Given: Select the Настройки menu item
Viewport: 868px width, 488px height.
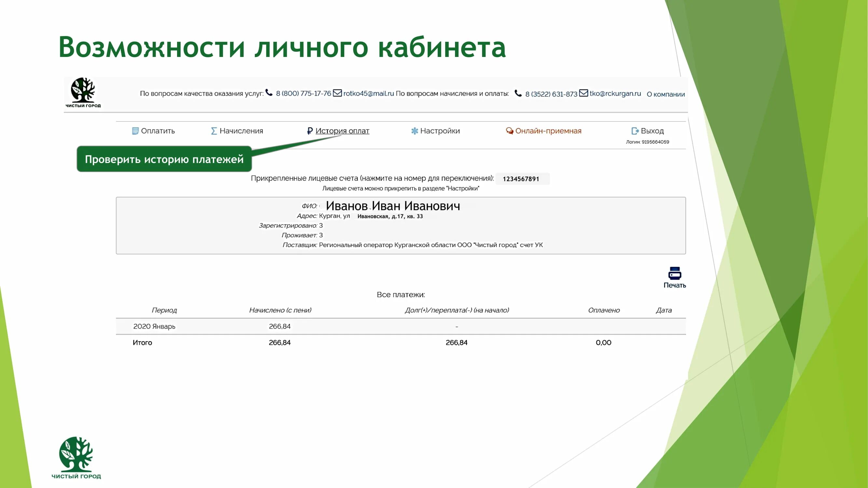Looking at the screenshot, I should pos(440,131).
